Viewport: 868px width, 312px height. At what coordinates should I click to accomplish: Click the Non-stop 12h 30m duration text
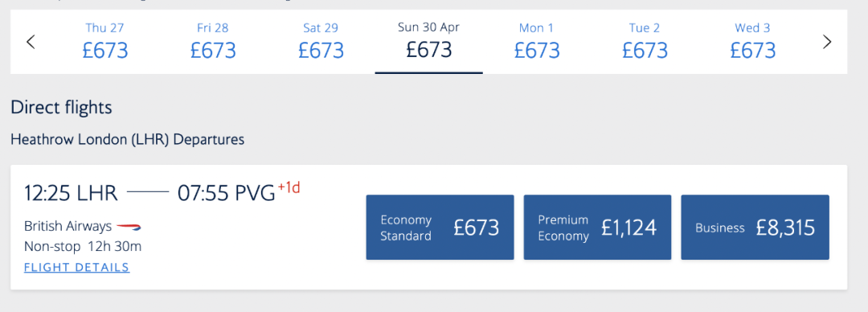click(x=83, y=246)
